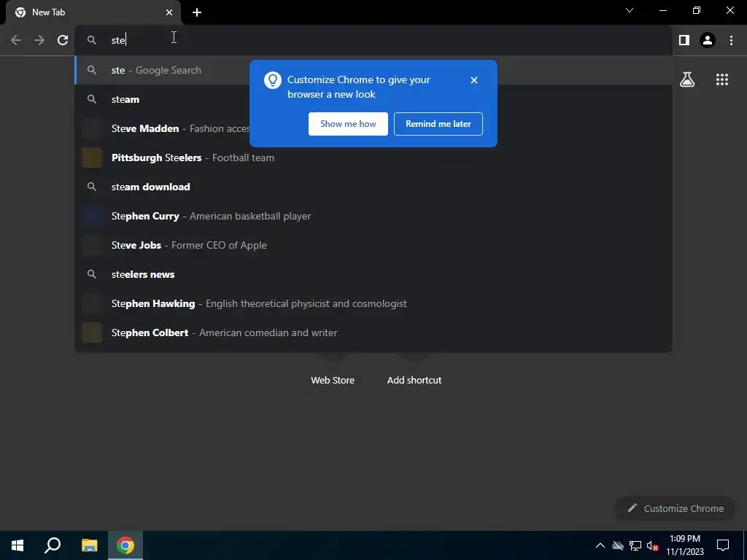The width and height of the screenshot is (747, 560).
Task: Dismiss the Customize Chrome popup
Action: coord(473,80)
